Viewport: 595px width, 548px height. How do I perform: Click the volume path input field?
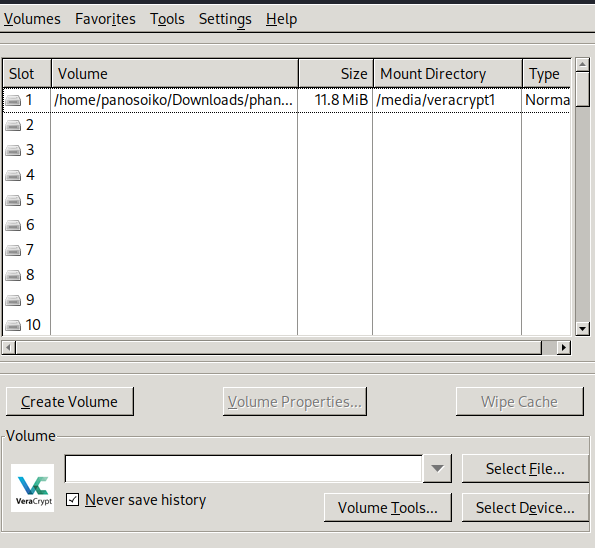244,469
